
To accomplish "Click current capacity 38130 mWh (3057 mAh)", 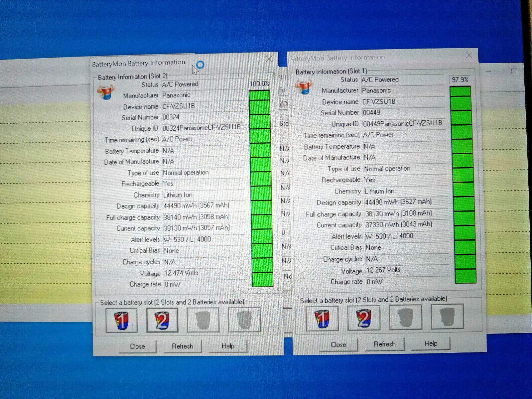I will (x=204, y=228).
